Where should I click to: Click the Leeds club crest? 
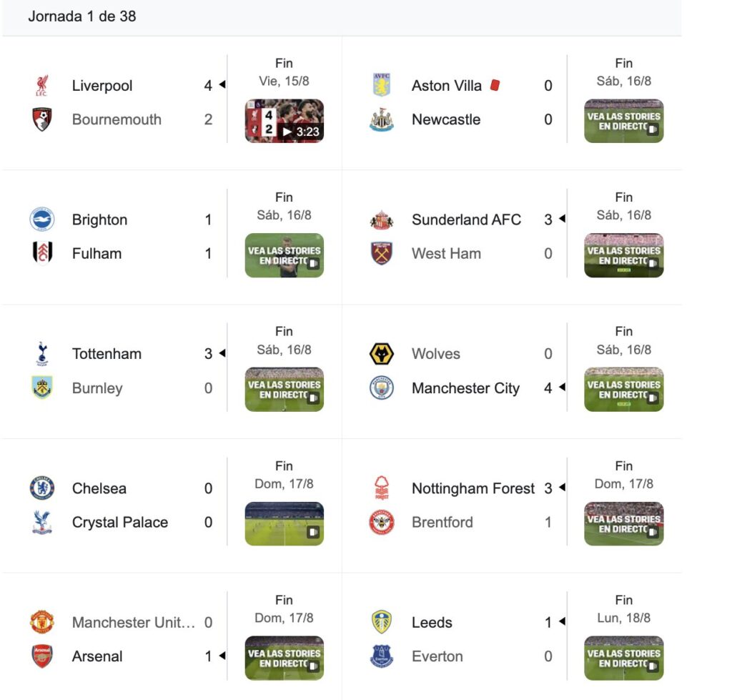382,622
